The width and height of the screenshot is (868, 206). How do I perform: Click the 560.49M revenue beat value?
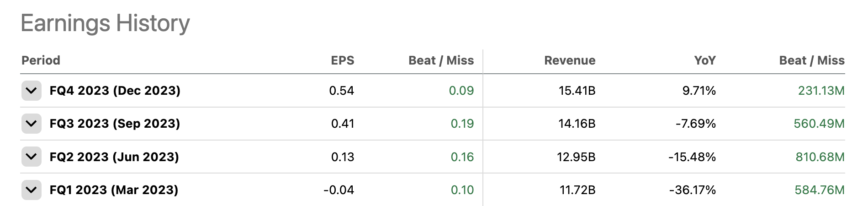[x=819, y=124]
